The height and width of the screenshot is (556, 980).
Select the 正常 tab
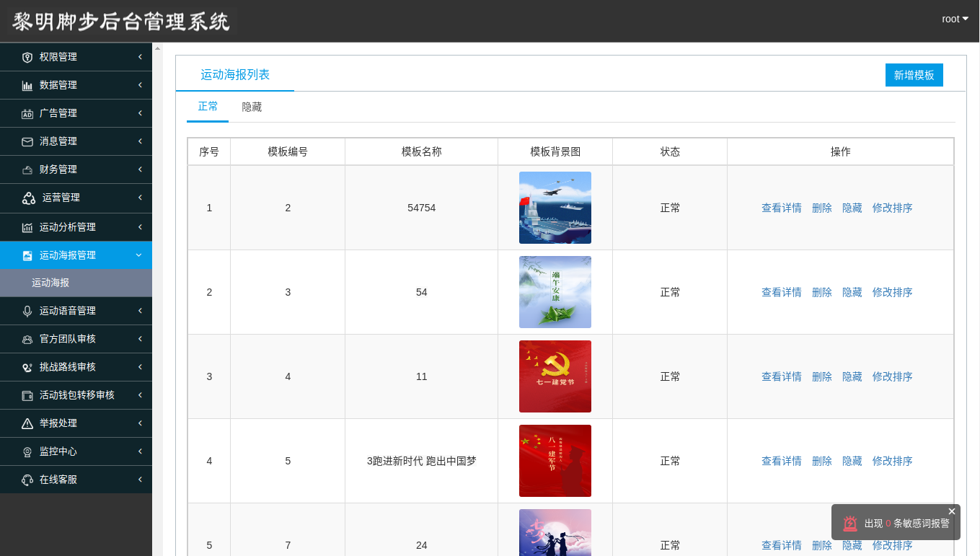coord(208,106)
